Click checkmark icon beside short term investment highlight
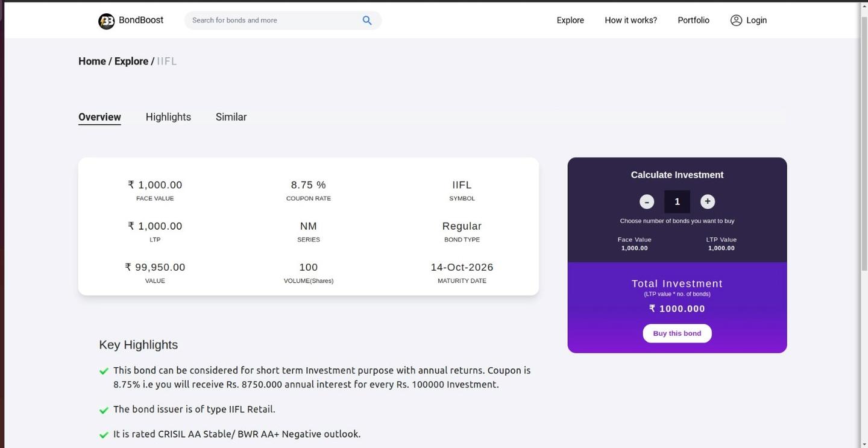The image size is (868, 448). [x=104, y=371]
